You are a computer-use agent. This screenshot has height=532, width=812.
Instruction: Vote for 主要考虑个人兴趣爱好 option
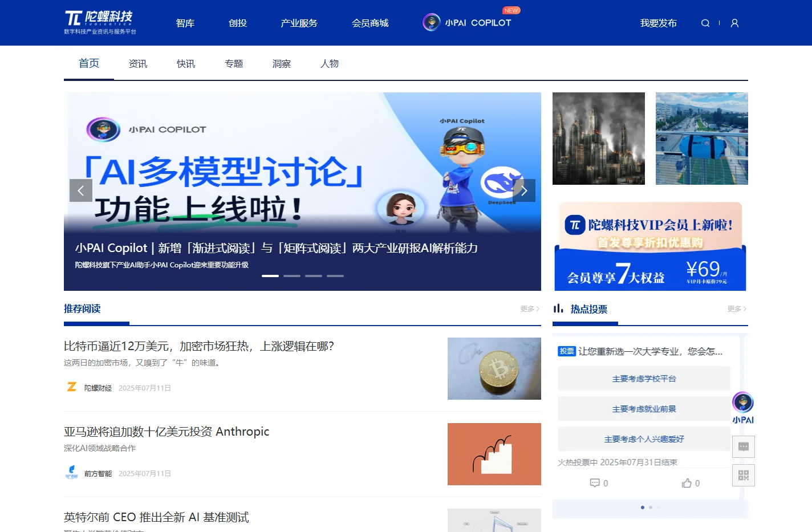[x=644, y=439]
